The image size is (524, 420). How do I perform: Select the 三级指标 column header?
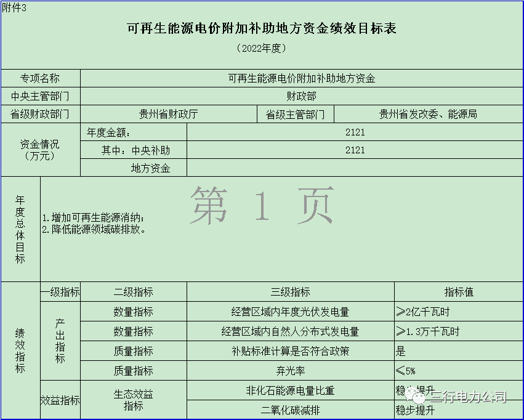point(290,293)
